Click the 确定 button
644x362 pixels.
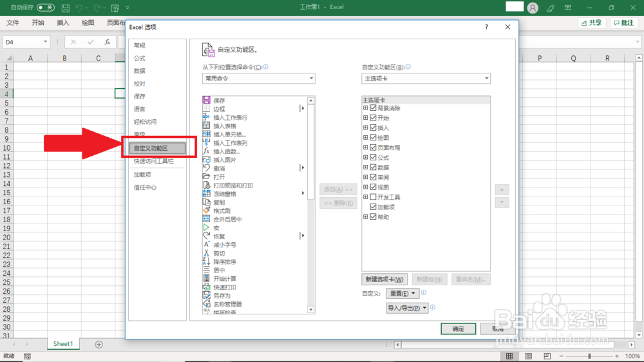tap(458, 329)
